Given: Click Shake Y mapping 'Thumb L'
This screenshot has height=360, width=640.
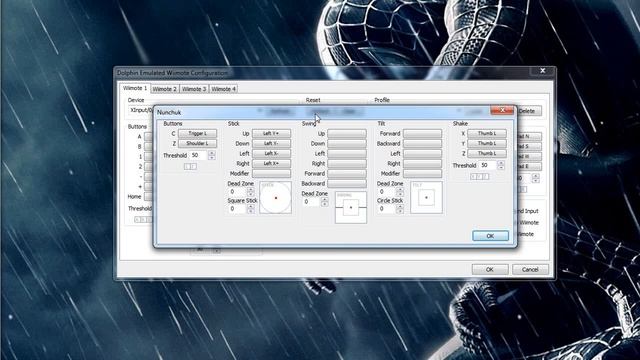Looking at the screenshot, I should (487, 144).
